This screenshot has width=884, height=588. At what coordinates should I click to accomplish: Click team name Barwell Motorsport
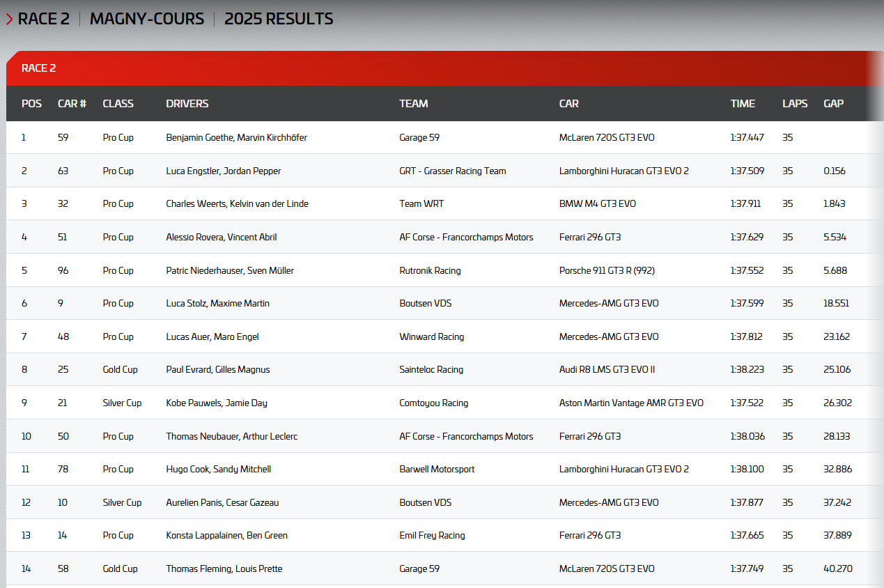pyautogui.click(x=437, y=470)
